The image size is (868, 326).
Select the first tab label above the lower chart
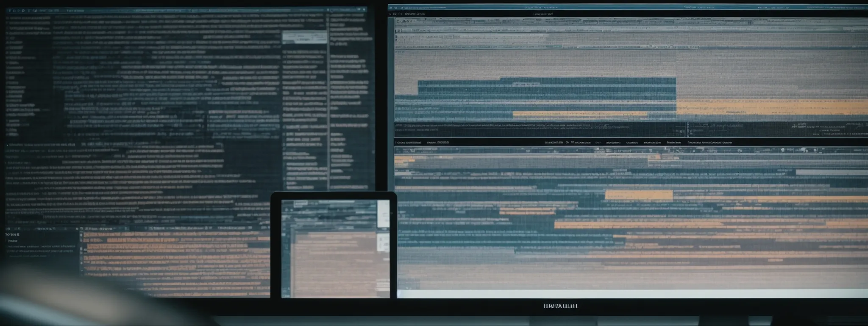[x=407, y=143]
